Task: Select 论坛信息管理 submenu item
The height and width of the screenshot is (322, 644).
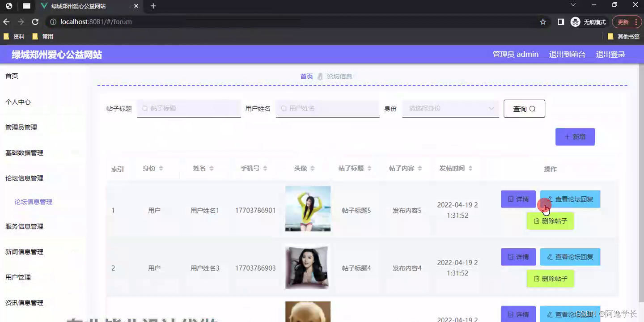Action: [33, 202]
